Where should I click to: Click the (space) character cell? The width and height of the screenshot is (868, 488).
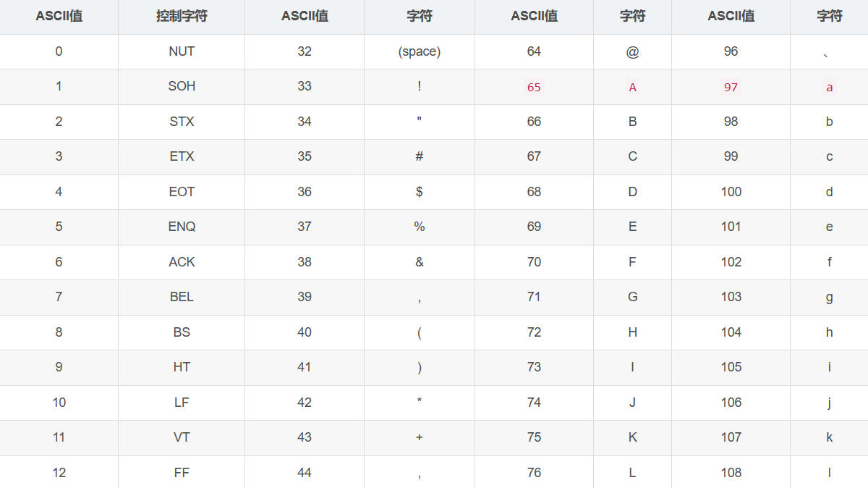[x=420, y=51]
